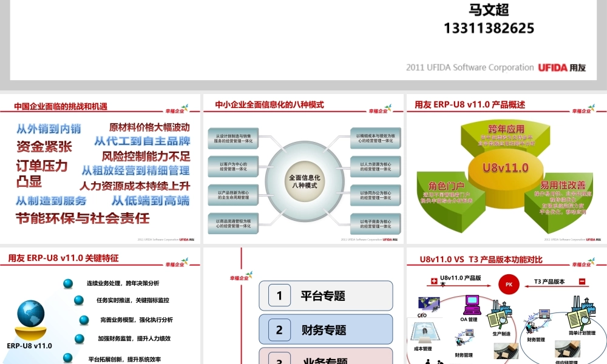Click the title 用友 ERP-U8 v11.0 产品概述
607x364 pixels.
point(470,105)
